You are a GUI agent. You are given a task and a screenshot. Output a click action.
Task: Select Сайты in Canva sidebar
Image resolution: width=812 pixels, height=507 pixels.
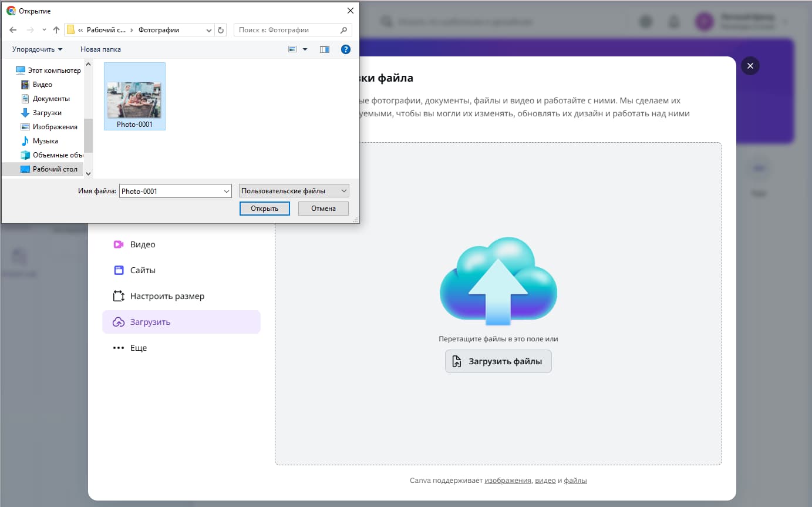pyautogui.click(x=181, y=270)
